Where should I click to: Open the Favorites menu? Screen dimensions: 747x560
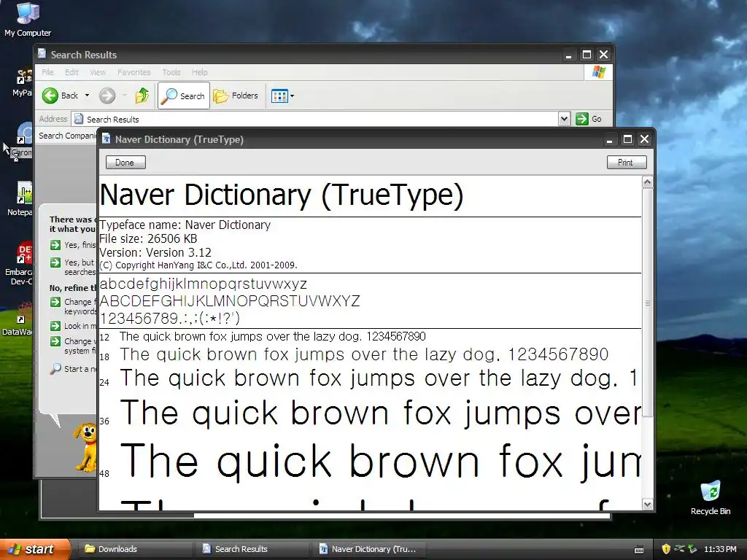[x=134, y=72]
